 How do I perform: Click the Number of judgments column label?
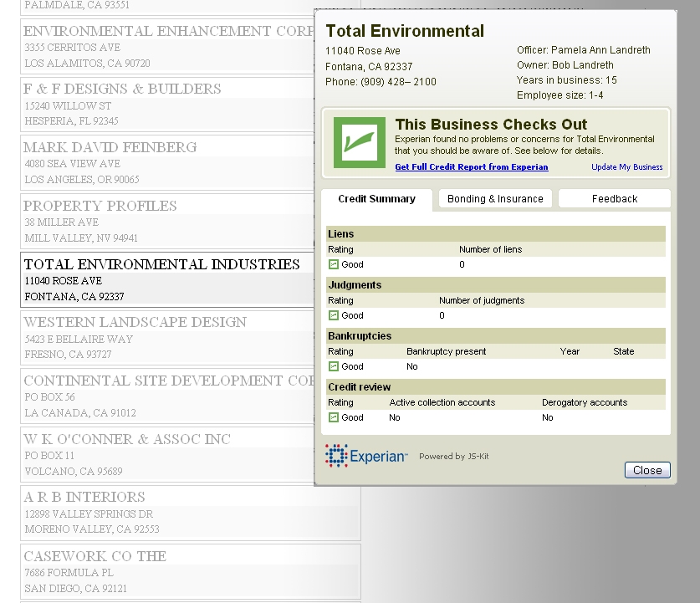482,300
